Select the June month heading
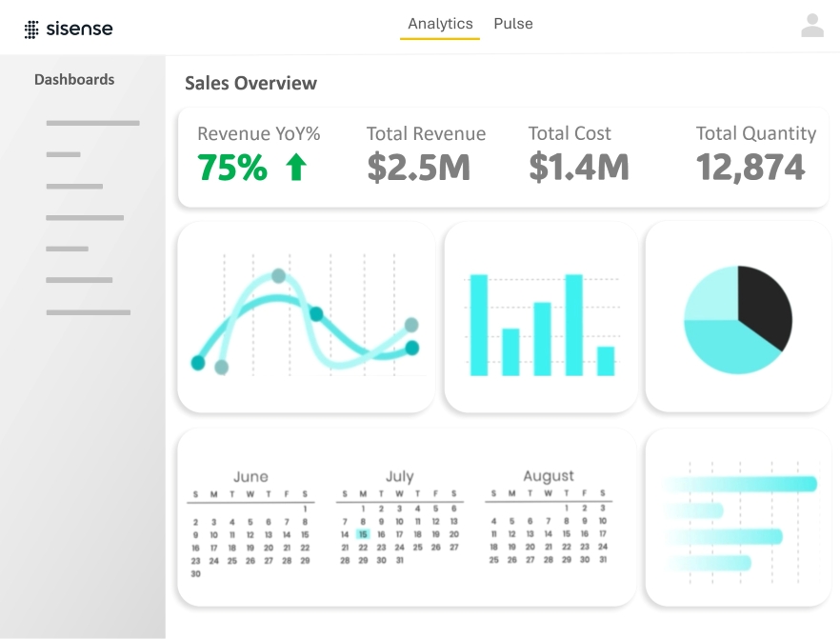This screenshot has height=639, width=840. click(250, 476)
